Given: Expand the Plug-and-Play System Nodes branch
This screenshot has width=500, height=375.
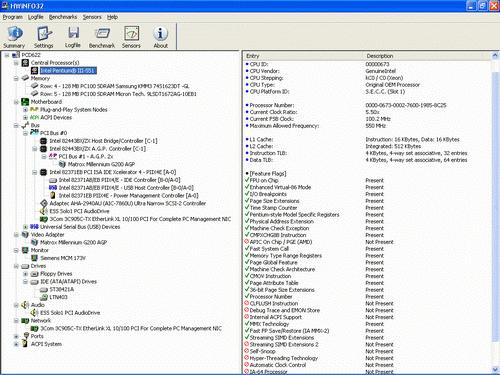Looking at the screenshot, I should (x=25, y=110).
